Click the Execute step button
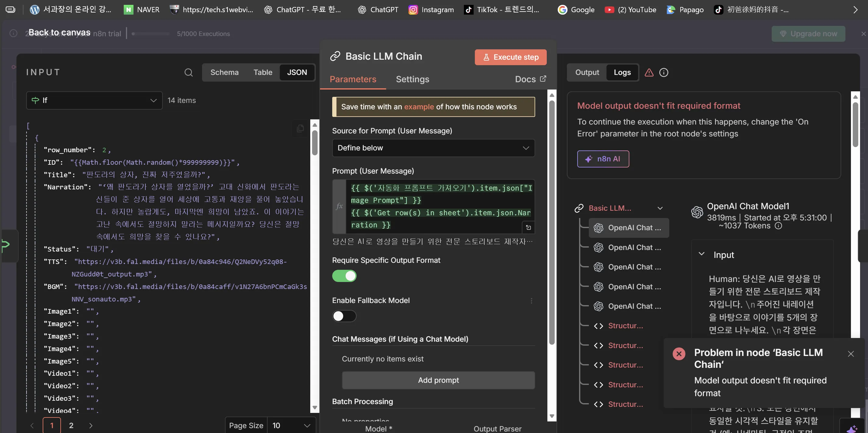This screenshot has width=868, height=433. [x=510, y=57]
